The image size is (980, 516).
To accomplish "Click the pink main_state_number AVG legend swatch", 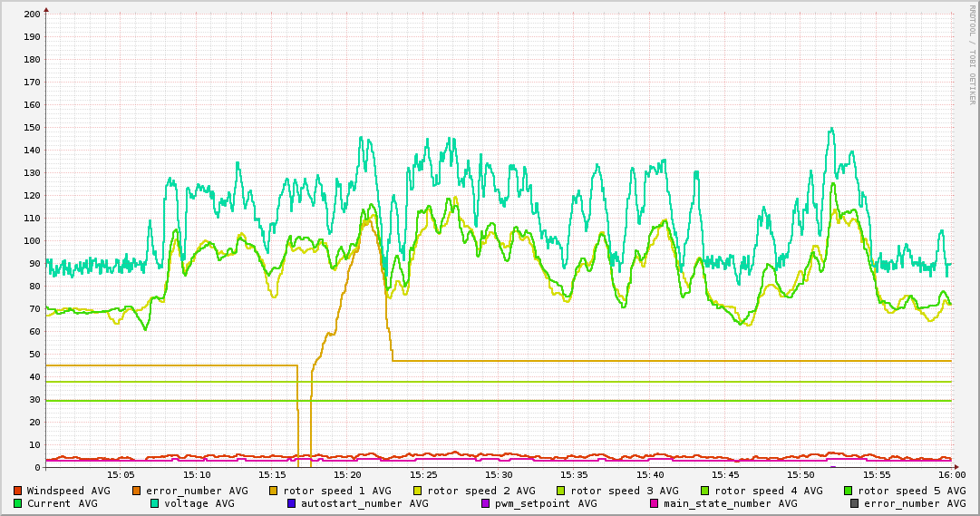I will (x=654, y=503).
